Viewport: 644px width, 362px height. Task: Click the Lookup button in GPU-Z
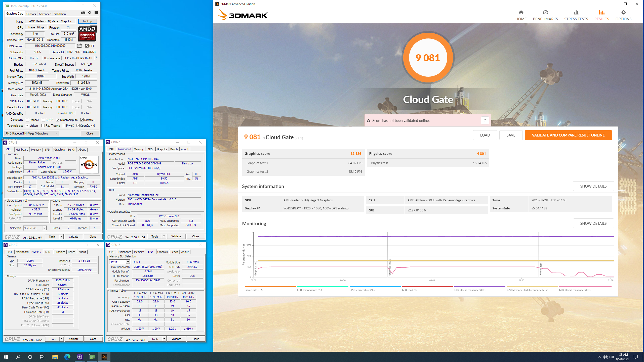click(87, 21)
